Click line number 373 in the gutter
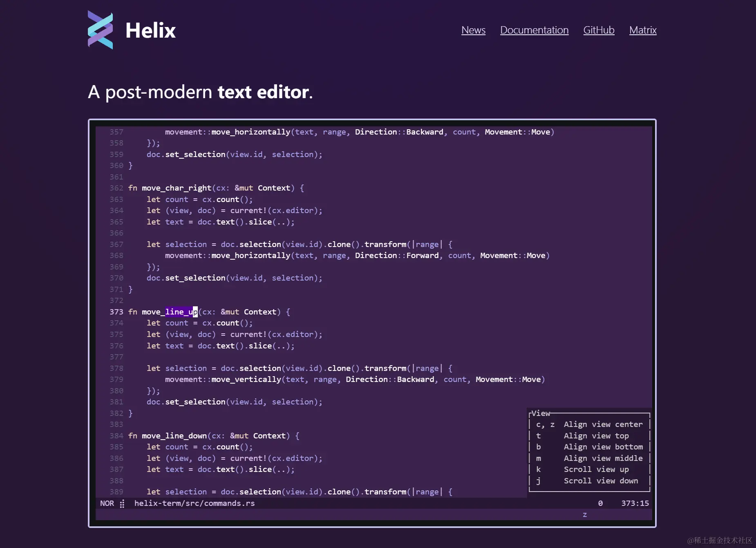Image resolution: width=756 pixels, height=548 pixels. (116, 312)
